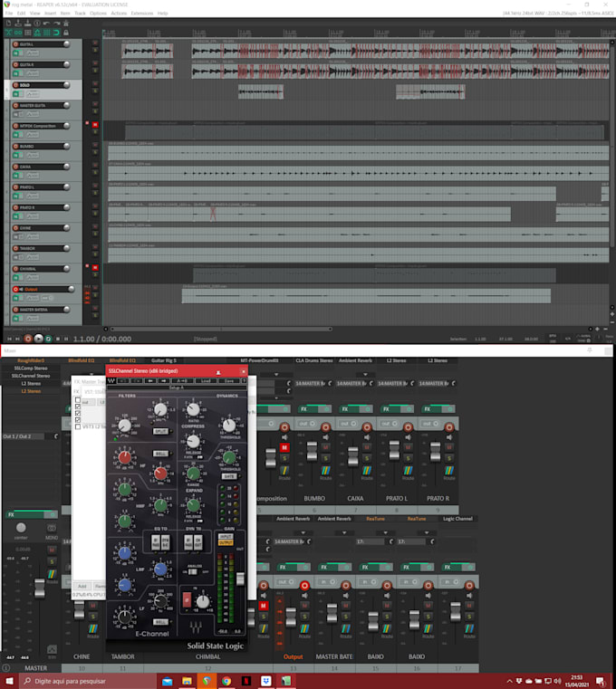Image resolution: width=616 pixels, height=689 pixels.
Task: Expand dropdown arrow above Output strip
Action: [303, 532]
